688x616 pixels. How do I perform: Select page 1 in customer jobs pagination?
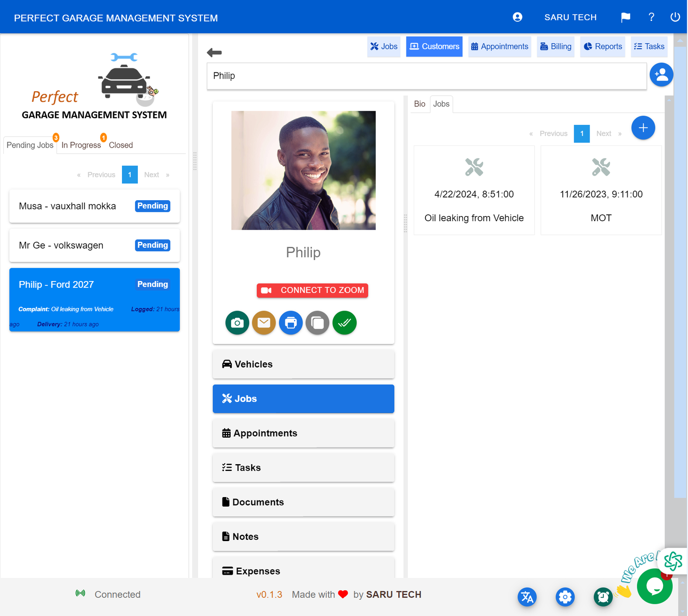(x=582, y=133)
